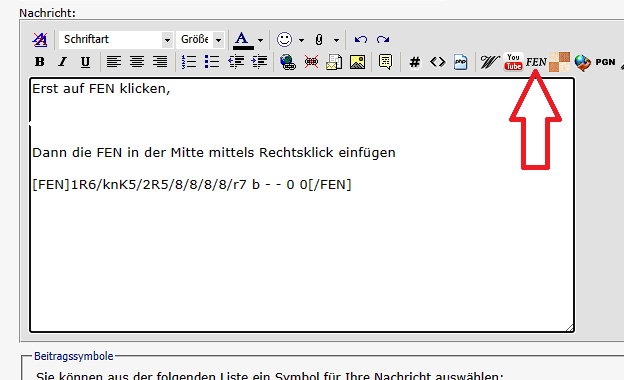The height and width of the screenshot is (380, 624).
Task: Click the remove formatting icon
Action: point(39,39)
